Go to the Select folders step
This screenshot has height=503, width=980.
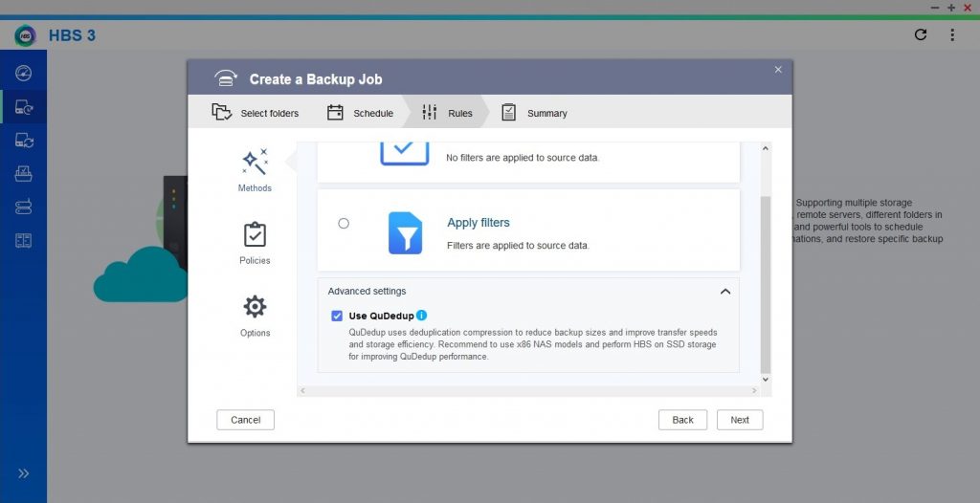[x=255, y=113]
